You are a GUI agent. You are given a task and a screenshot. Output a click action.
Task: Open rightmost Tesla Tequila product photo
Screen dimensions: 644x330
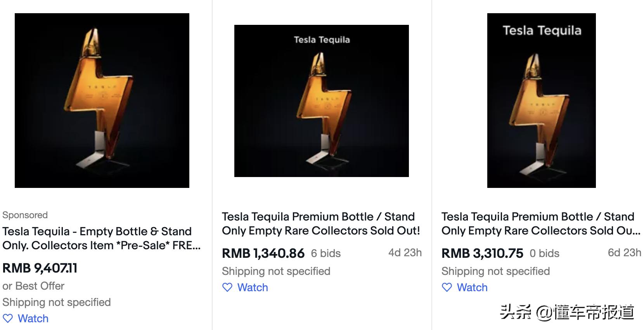(x=541, y=101)
